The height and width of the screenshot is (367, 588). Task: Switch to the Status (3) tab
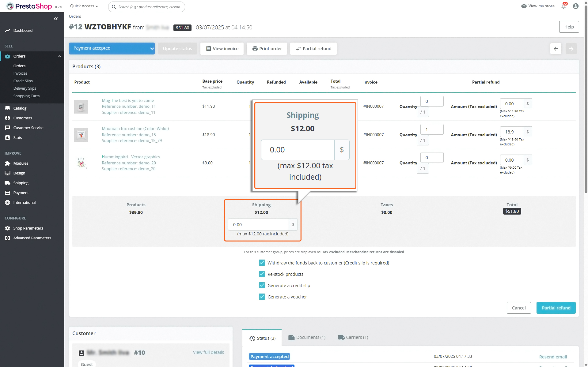click(262, 338)
